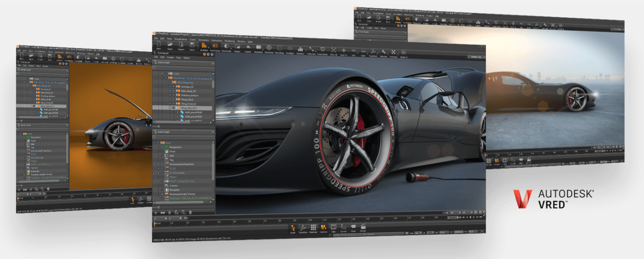Toggle checkbox of Wings_Back node in center window
The image size is (644, 259).
coord(173,100)
